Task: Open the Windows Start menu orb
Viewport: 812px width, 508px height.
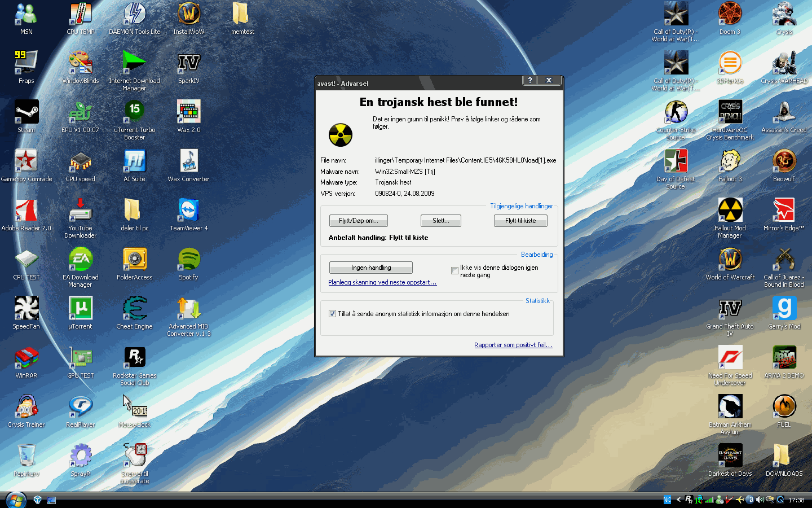Action: click(15, 500)
